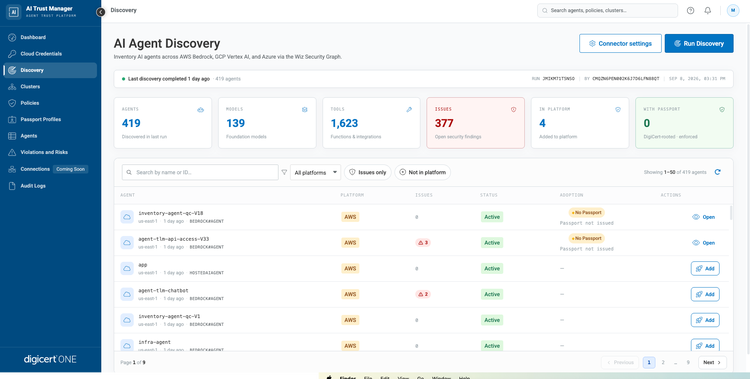Click the No Passport badge for inventory-agent-qc-V18
750x379 pixels.
tap(586, 212)
